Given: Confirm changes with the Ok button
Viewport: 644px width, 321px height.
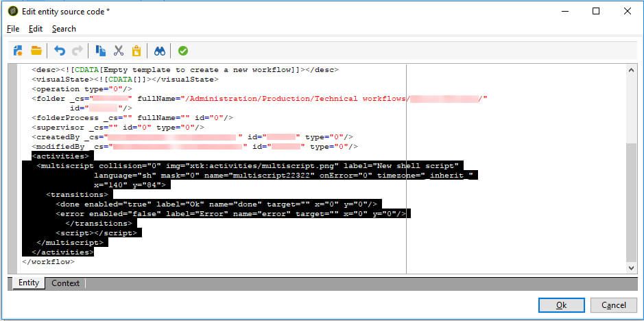Looking at the screenshot, I should coord(562,305).
